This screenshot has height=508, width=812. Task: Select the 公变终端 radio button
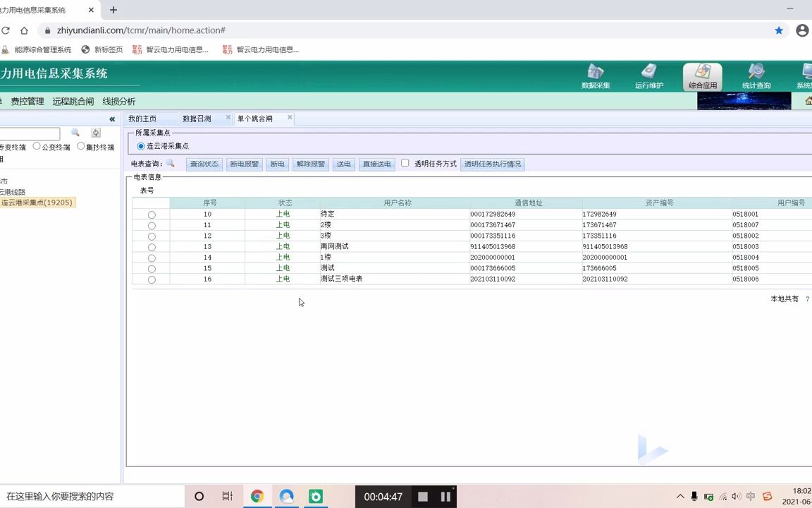[36, 147]
